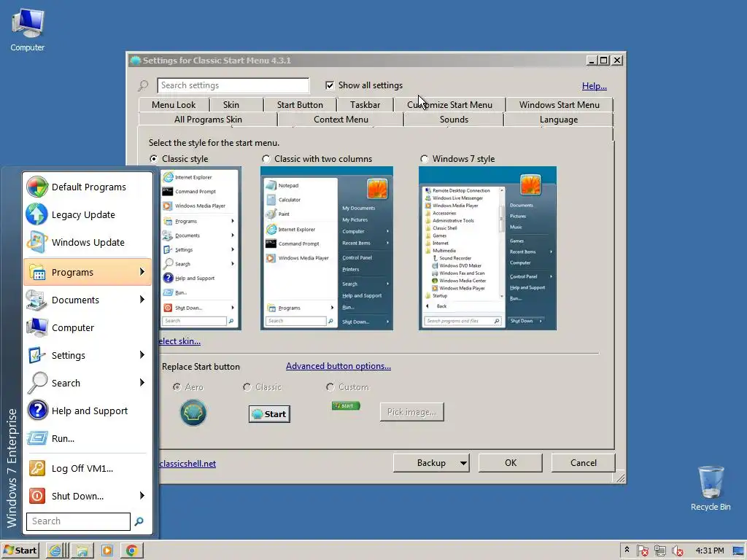
Task: Click the Settings icon in start menu
Action: pos(36,355)
